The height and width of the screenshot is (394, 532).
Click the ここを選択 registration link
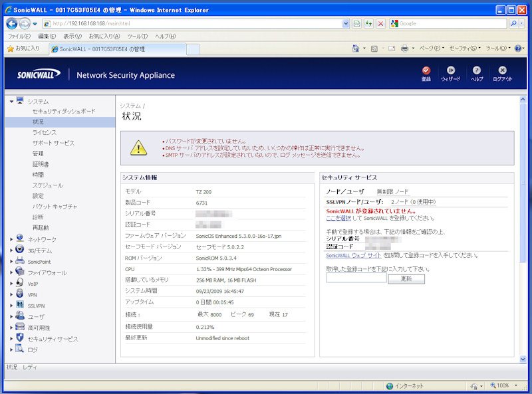pos(338,218)
